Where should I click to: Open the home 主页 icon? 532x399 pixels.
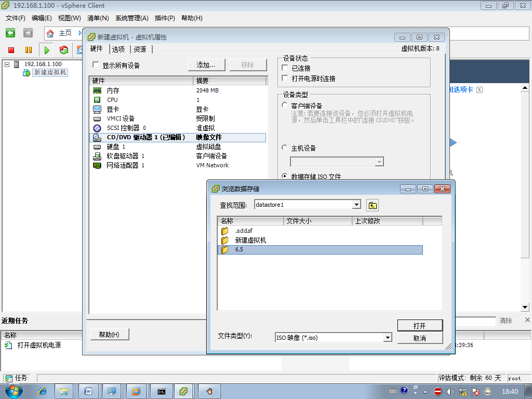click(x=50, y=33)
